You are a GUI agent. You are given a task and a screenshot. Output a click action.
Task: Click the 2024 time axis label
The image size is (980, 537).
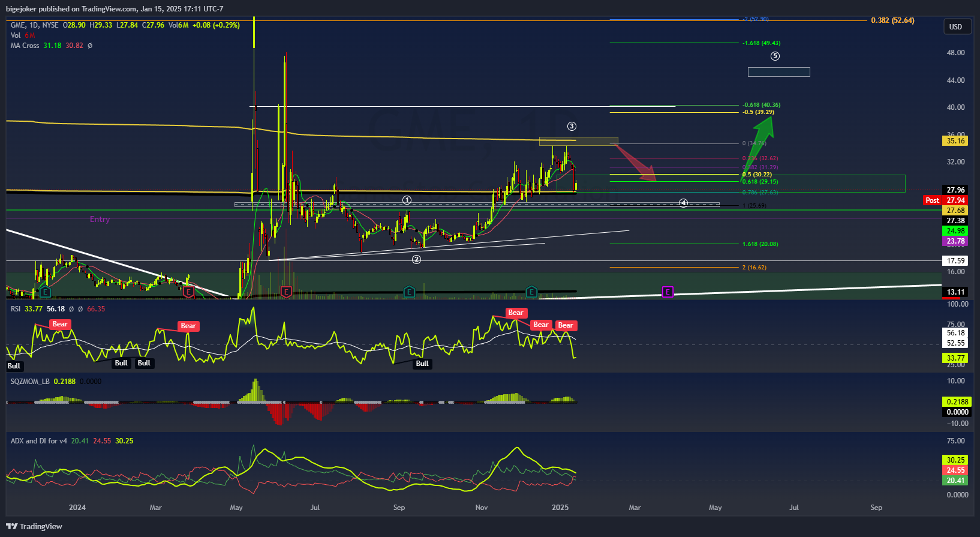pyautogui.click(x=77, y=508)
